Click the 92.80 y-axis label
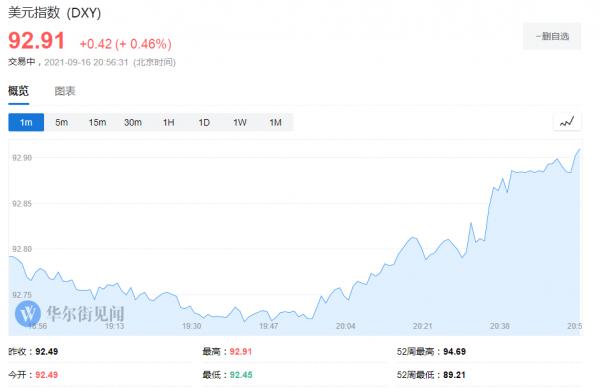The height and width of the screenshot is (389, 600). point(22,249)
